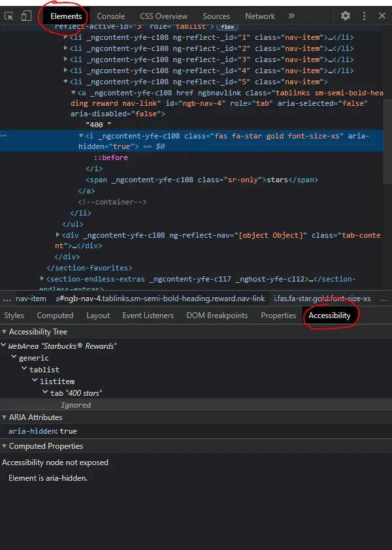Collapse the generic accessibility node
Screen dimensions: 392x550
14,357
